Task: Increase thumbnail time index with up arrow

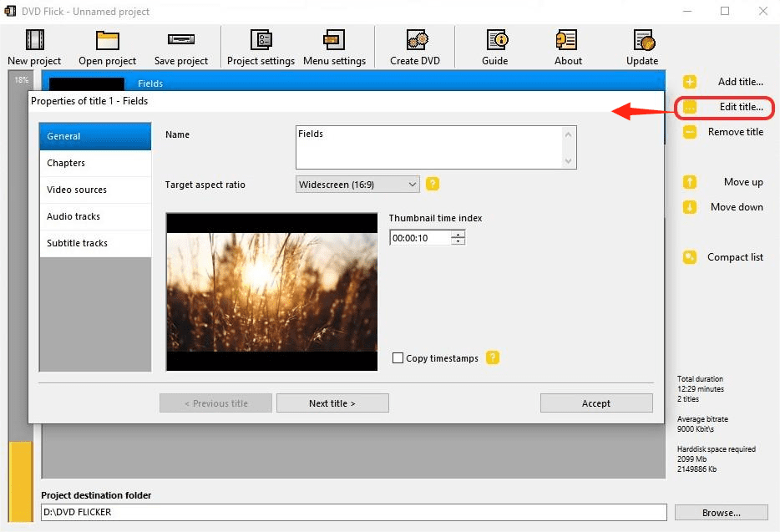Action: pyautogui.click(x=458, y=235)
